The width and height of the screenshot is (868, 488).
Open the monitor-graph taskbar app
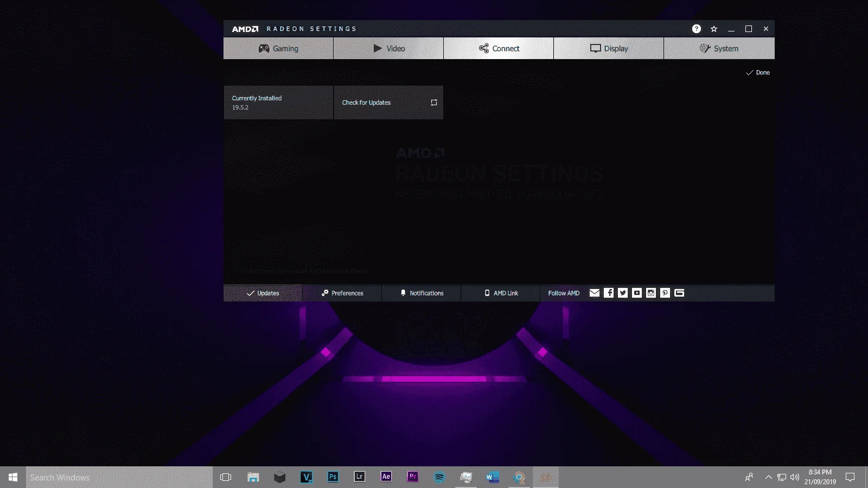point(466,477)
